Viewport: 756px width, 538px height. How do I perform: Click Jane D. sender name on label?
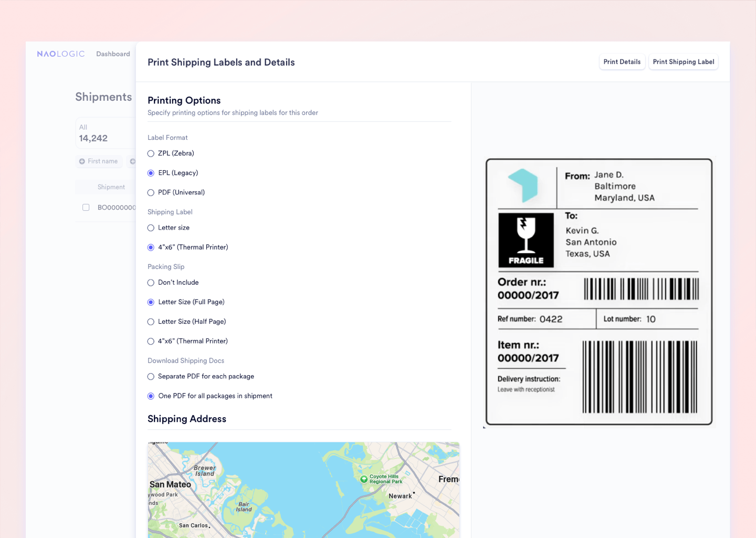[x=609, y=175]
